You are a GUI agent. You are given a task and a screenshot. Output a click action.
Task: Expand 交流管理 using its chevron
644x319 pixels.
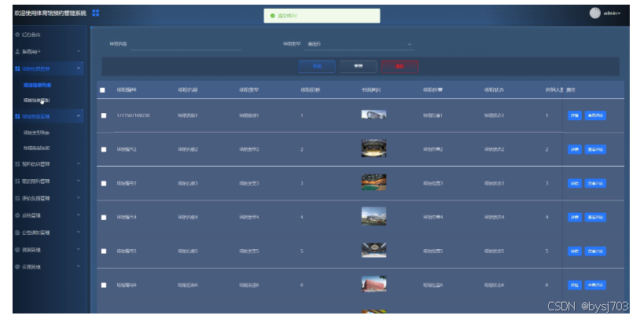pyautogui.click(x=79, y=266)
